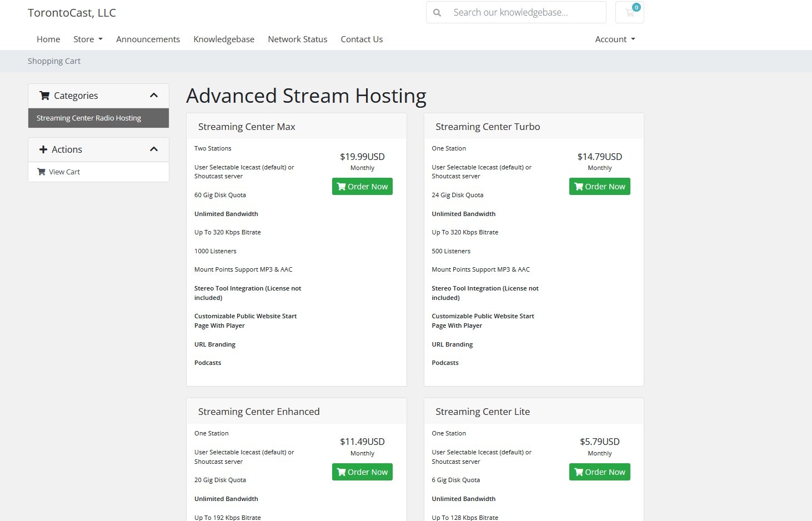The image size is (812, 521).
Task: Click the '1000 Listeners' feature text
Action: click(215, 251)
